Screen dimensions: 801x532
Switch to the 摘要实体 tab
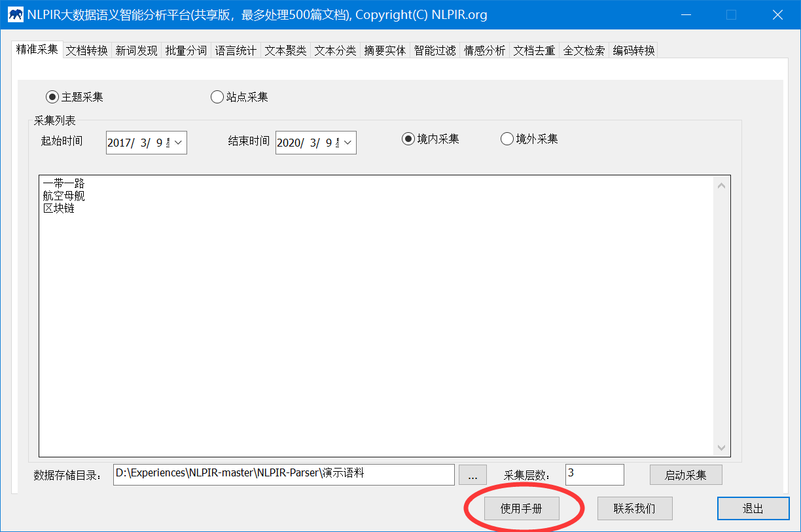point(385,49)
